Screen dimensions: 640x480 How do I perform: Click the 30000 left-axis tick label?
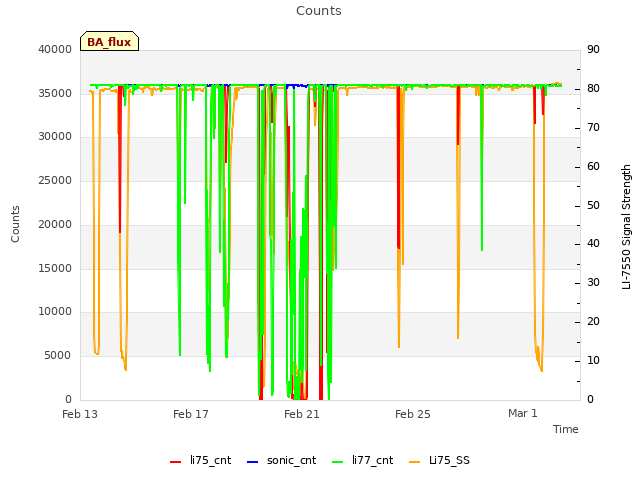pos(55,137)
